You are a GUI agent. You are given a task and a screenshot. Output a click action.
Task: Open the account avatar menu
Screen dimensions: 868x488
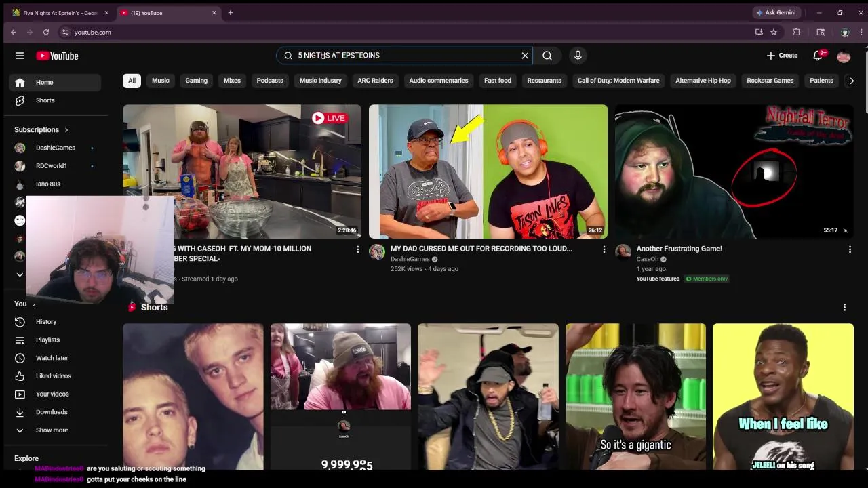point(844,56)
